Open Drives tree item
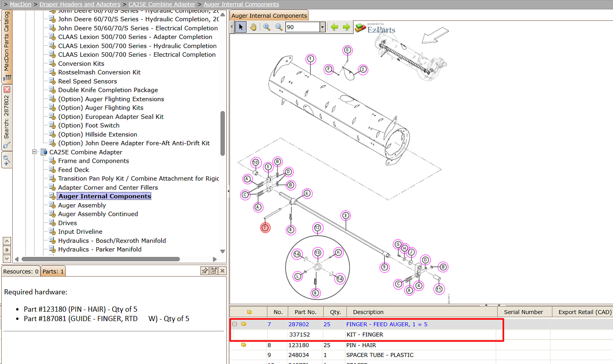This screenshot has width=613, height=364. point(67,223)
